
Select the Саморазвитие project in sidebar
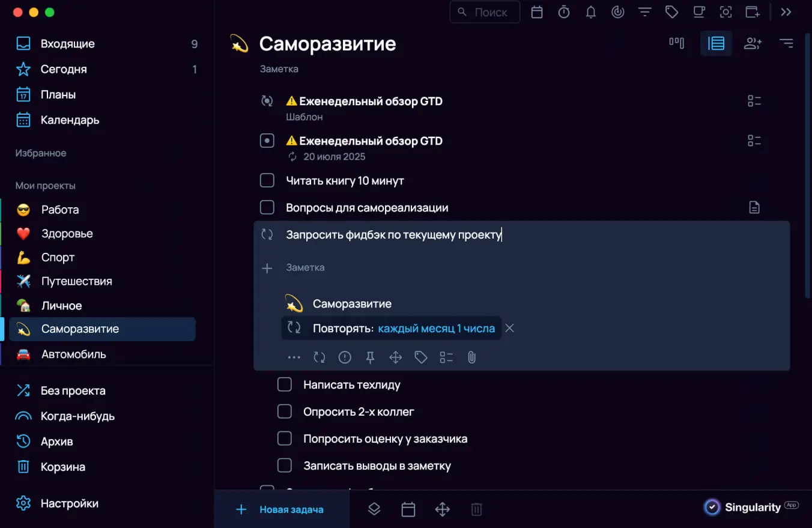click(x=102, y=329)
